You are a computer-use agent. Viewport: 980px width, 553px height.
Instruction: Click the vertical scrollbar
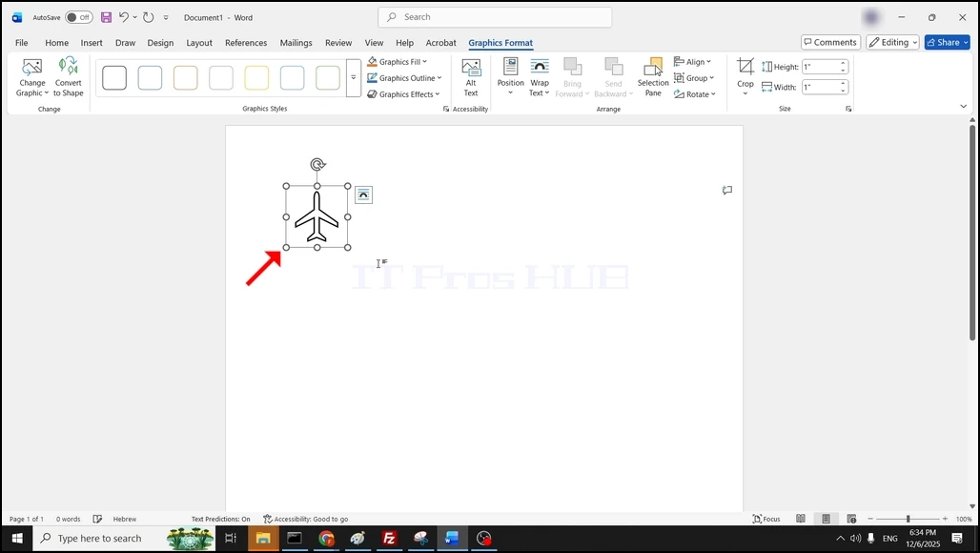pos(971,233)
